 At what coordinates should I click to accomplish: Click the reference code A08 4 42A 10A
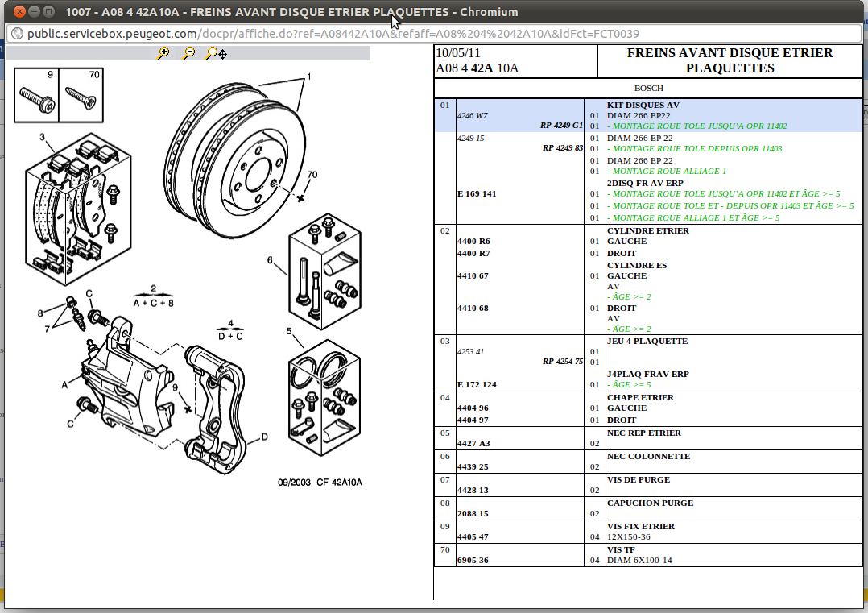pyautogui.click(x=477, y=68)
